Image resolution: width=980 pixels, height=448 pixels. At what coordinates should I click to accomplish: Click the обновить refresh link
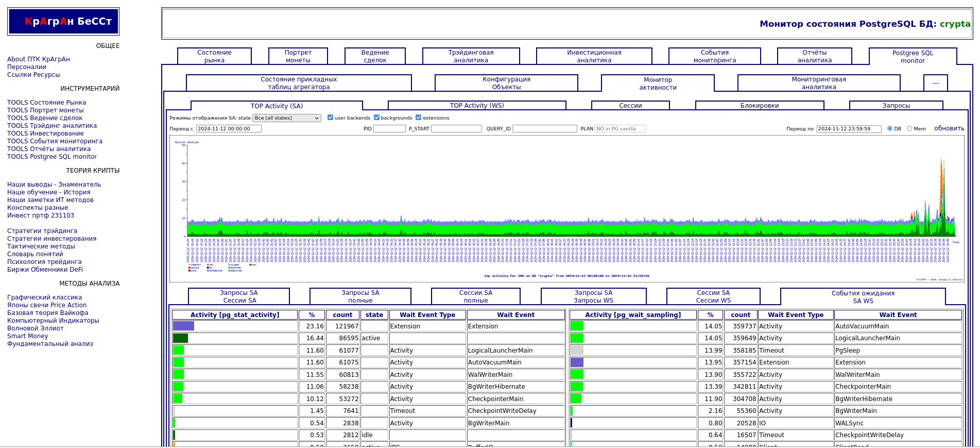point(949,128)
